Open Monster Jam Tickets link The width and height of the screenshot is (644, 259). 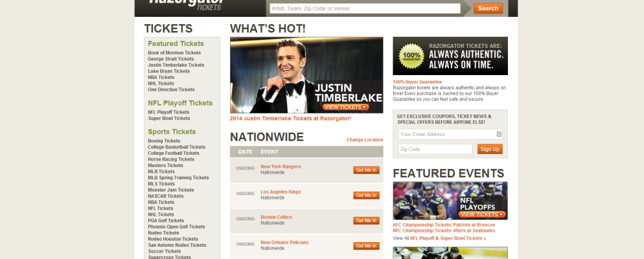pyautogui.click(x=171, y=190)
